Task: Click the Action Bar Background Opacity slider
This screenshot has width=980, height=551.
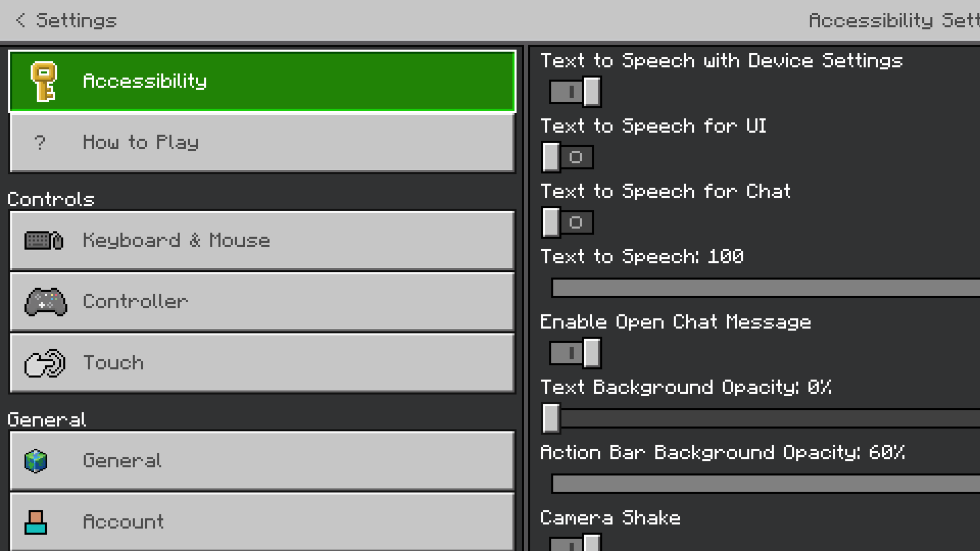Action: coord(766,484)
